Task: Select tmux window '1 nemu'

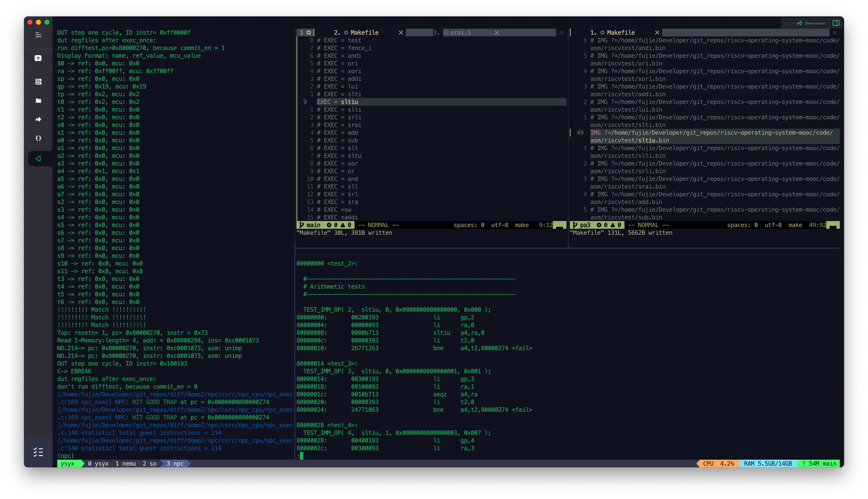Action: pyautogui.click(x=125, y=463)
